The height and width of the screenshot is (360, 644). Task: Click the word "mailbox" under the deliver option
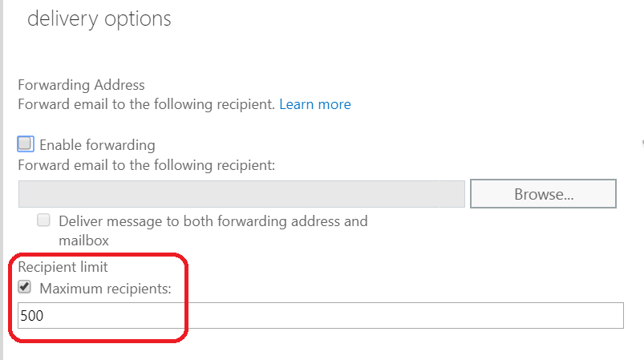[83, 240]
